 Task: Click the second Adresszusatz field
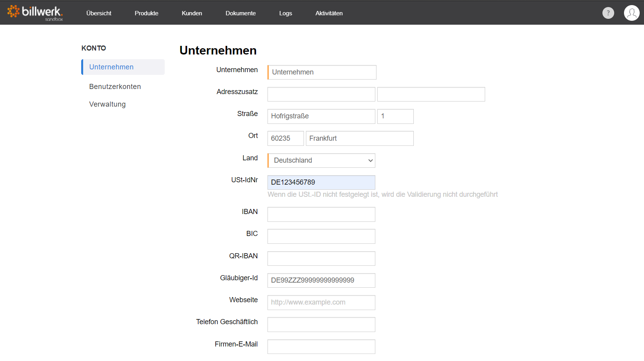[431, 94]
